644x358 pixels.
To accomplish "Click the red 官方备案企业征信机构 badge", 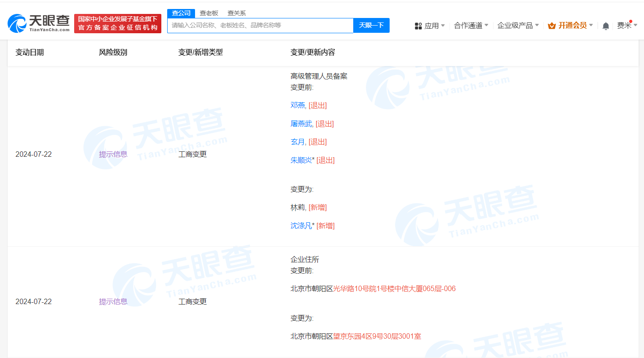I will (x=118, y=23).
